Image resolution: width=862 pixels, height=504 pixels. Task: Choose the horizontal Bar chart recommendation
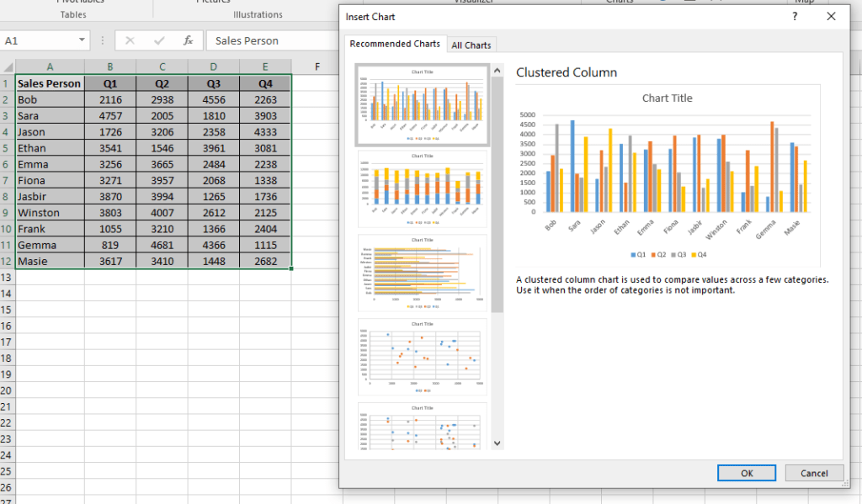coord(422,273)
